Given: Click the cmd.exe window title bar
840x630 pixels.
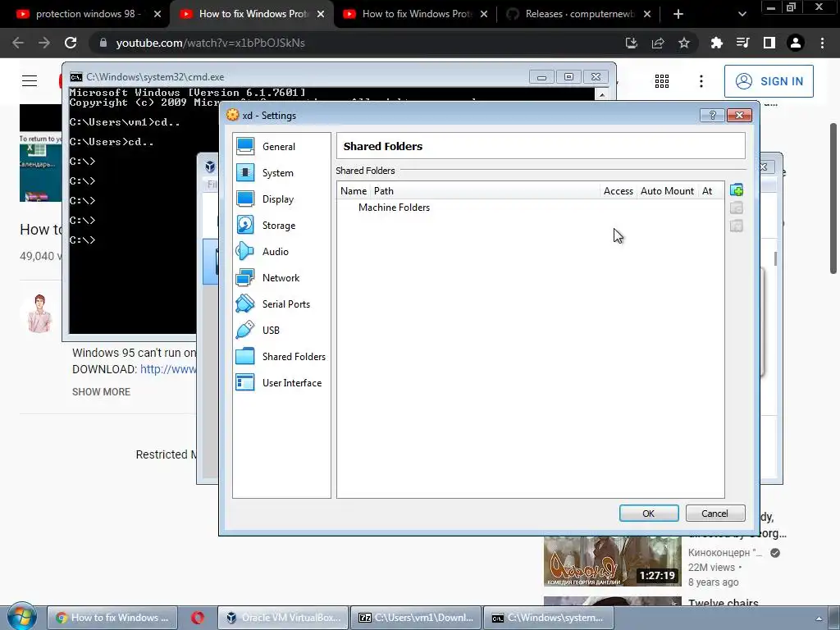Looking at the screenshot, I should click(x=300, y=77).
